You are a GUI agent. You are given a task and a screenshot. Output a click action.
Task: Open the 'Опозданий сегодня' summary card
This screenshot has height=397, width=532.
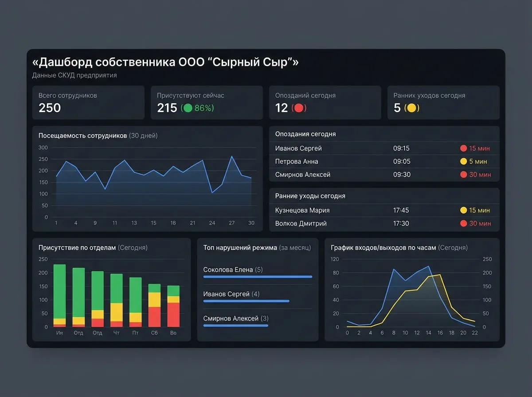[x=325, y=102]
